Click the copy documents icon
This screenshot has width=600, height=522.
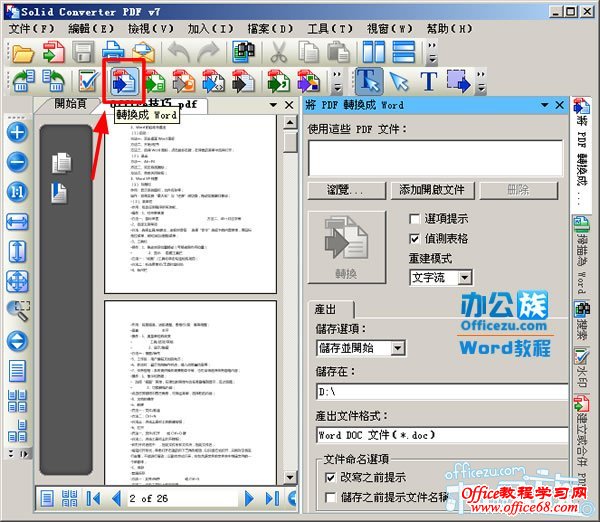pos(309,52)
